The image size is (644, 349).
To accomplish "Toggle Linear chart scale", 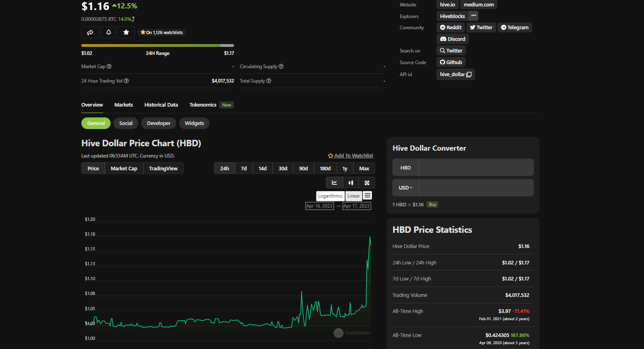I will click(x=353, y=196).
